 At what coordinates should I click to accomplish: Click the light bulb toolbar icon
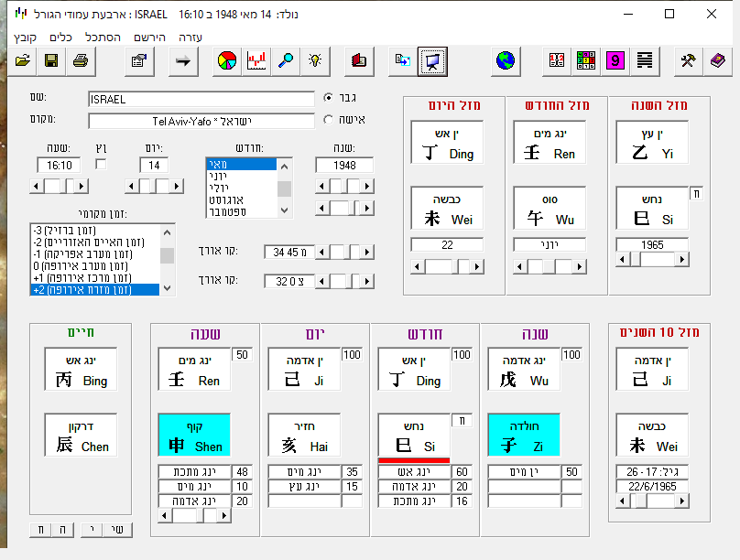click(x=315, y=61)
